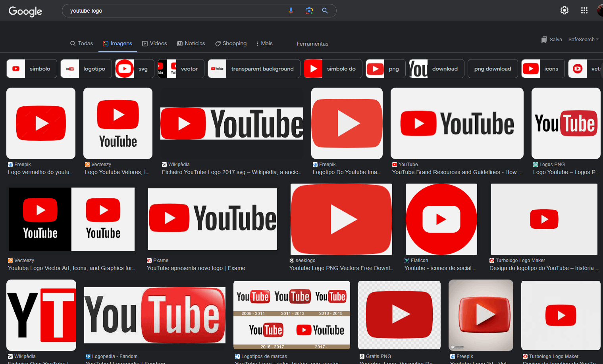Open 'Design do logotipo do YouTube – história' link
The height and width of the screenshot is (364, 603).
point(544,268)
